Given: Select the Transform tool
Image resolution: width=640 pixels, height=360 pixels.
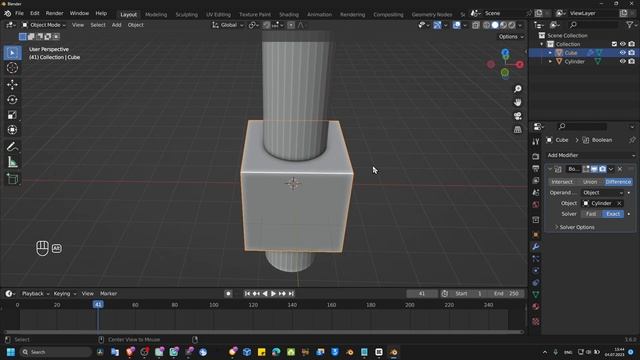Looking at the screenshot, I should [x=12, y=130].
